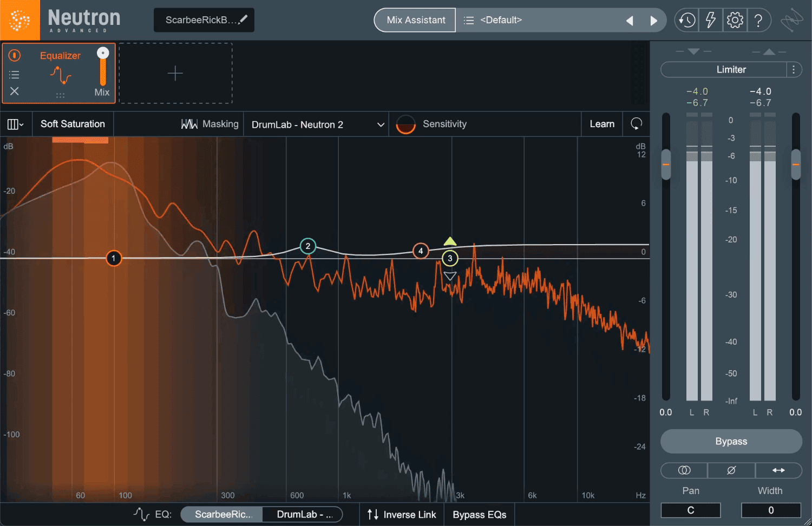Click the band 3 down triangle handle

pos(450,276)
